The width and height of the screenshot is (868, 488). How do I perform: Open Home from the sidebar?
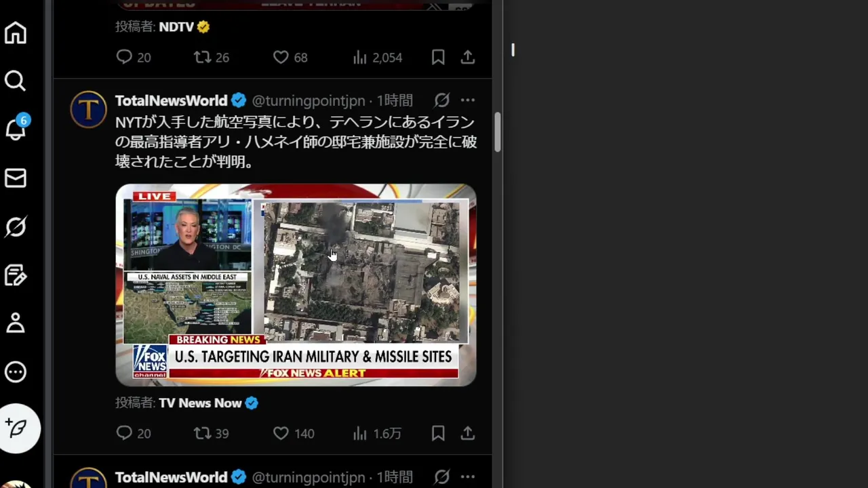click(16, 33)
